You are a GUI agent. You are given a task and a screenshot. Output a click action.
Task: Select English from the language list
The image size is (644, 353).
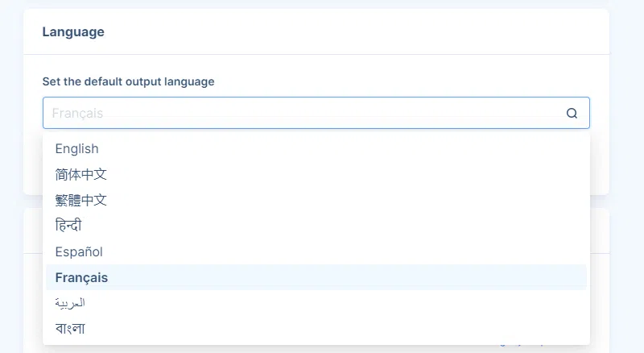pyautogui.click(x=77, y=148)
